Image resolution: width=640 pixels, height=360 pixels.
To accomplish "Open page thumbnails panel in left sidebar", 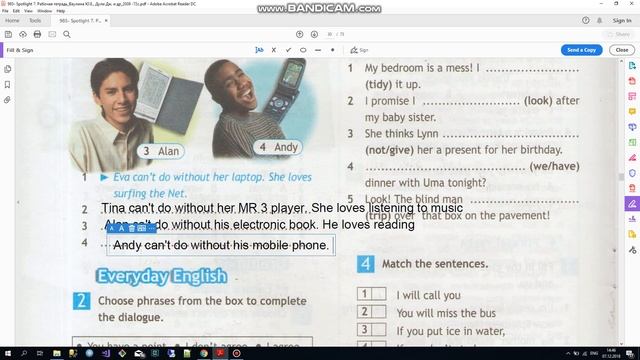I will click(x=7, y=69).
